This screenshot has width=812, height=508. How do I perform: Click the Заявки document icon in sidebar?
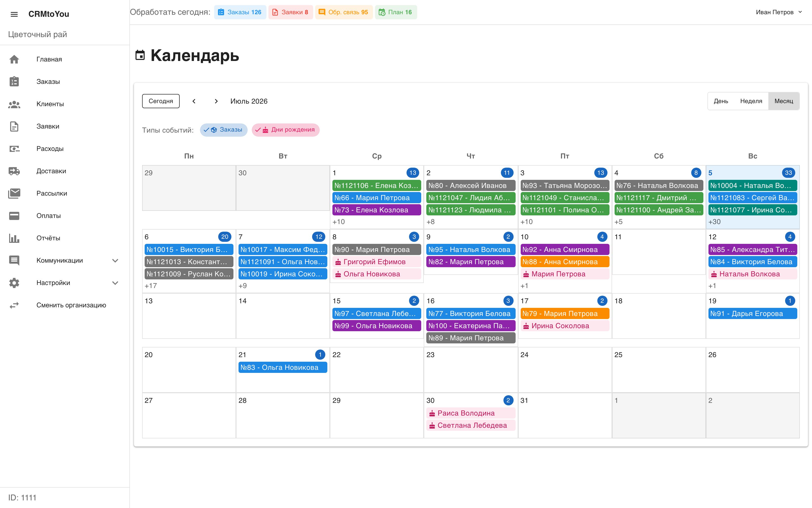pos(14,126)
